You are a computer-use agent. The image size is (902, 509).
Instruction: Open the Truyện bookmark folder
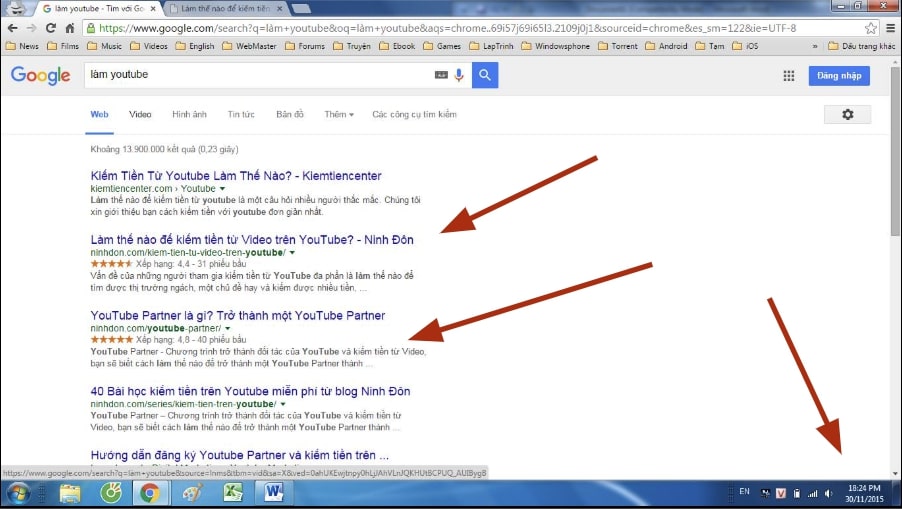[x=352, y=46]
